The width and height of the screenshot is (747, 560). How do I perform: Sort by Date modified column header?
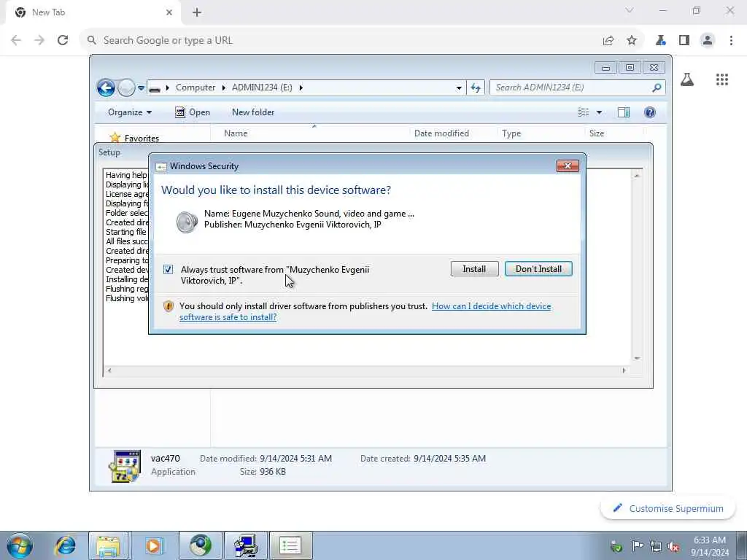[441, 133]
